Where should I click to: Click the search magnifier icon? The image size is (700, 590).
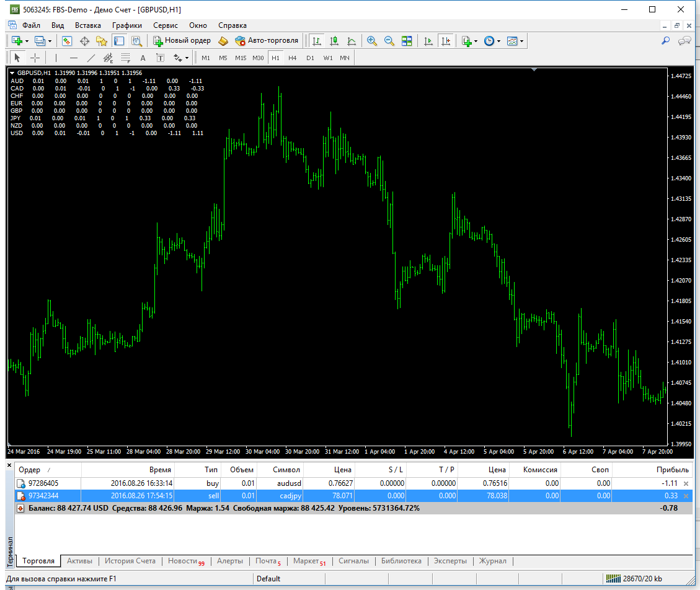pyautogui.click(x=666, y=41)
